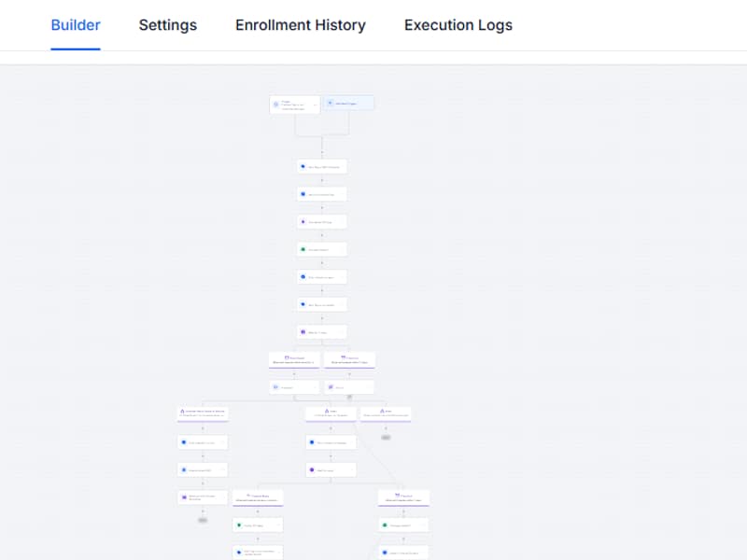Image resolution: width=747 pixels, height=560 pixels.
Task: Select the left branch card under the Wait step
Action: click(294, 360)
